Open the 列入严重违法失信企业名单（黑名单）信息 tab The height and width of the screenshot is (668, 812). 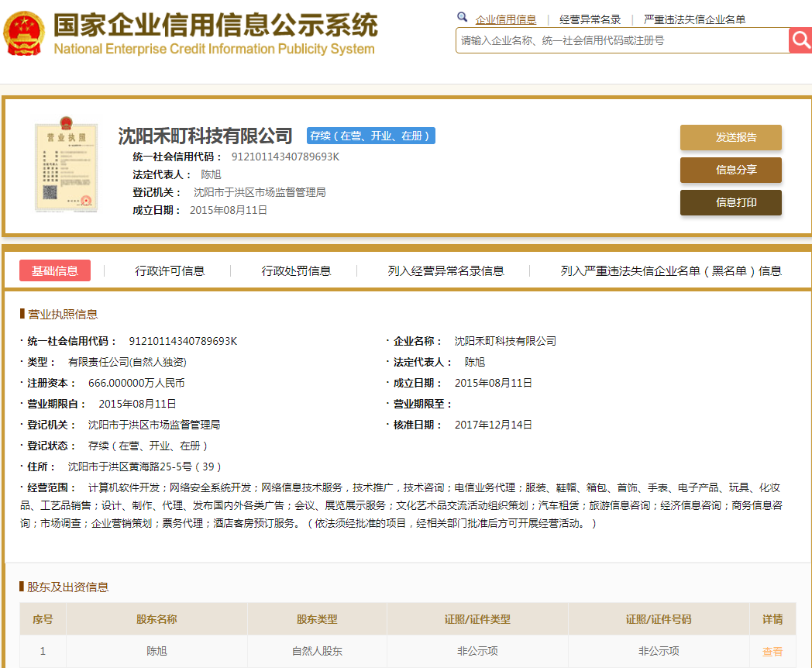point(670,270)
